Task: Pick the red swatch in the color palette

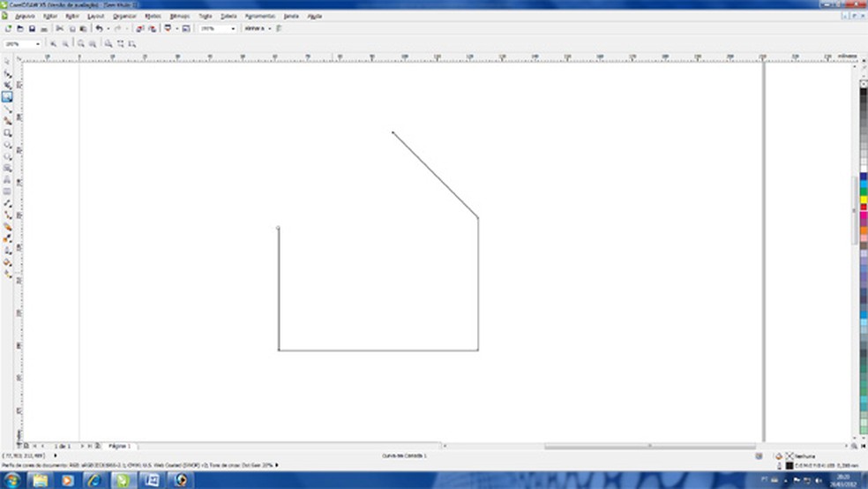Action: pyautogui.click(x=863, y=207)
